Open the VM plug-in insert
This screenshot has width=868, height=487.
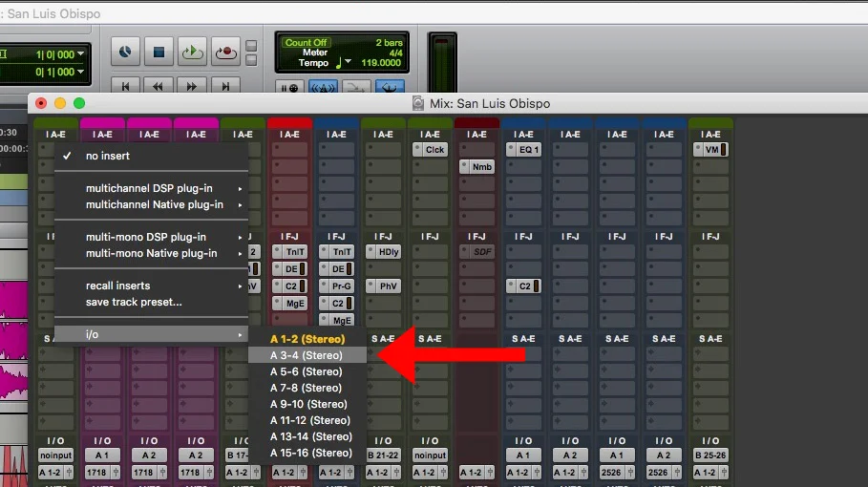tap(710, 149)
